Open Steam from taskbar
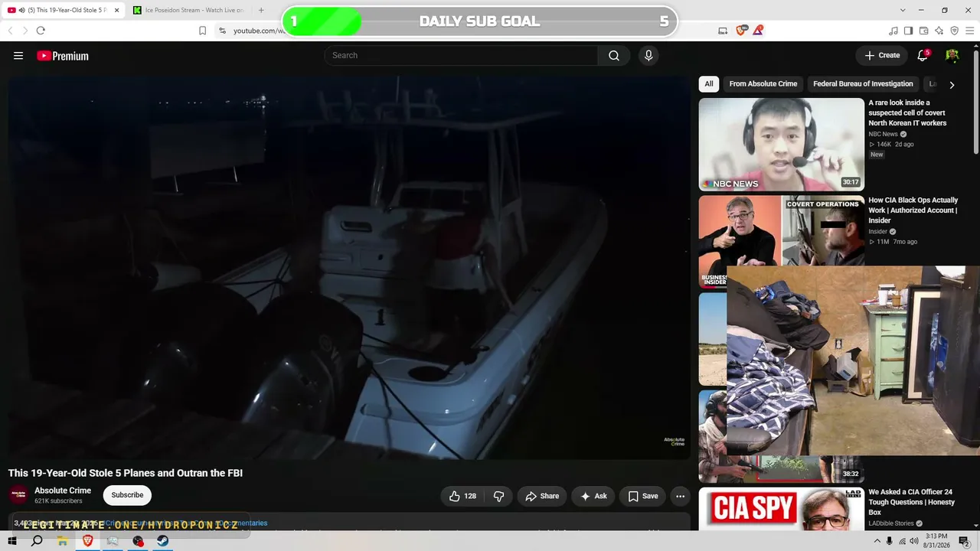Image resolution: width=980 pixels, height=551 pixels. point(163,540)
